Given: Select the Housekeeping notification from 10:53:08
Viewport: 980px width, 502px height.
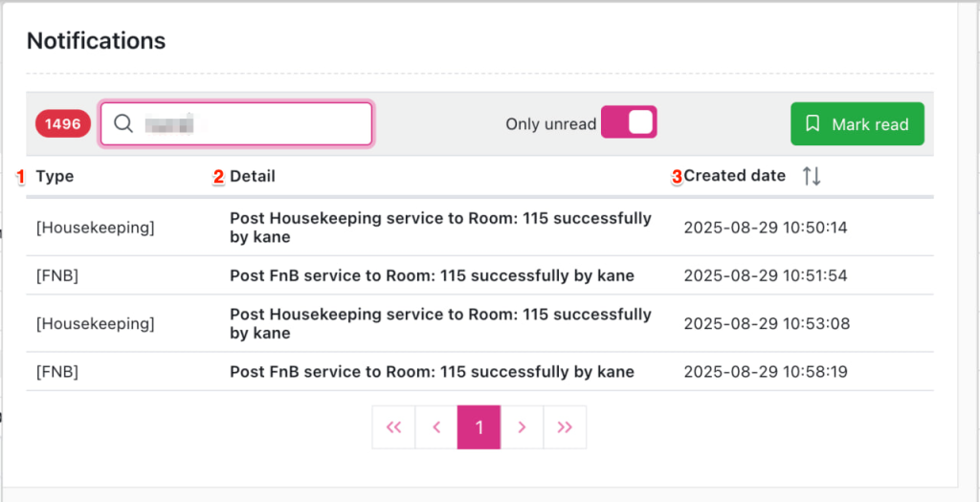Looking at the screenshot, I should 440,323.
